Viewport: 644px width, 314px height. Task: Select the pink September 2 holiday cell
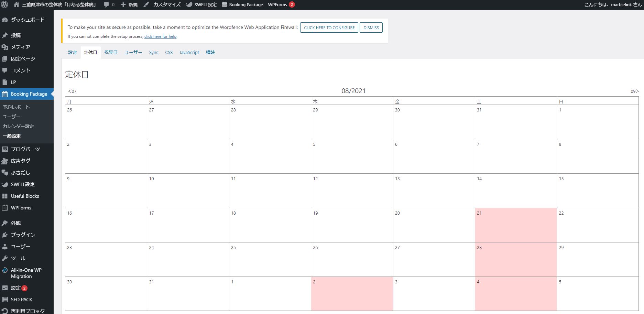[352, 294]
